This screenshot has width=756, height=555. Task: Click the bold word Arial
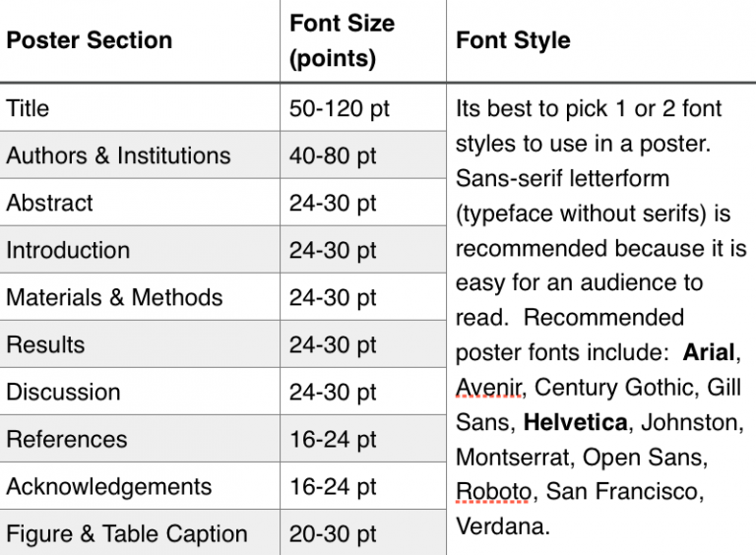[709, 352]
